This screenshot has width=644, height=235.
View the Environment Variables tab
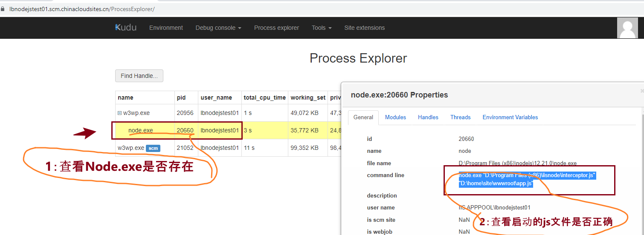tap(510, 117)
